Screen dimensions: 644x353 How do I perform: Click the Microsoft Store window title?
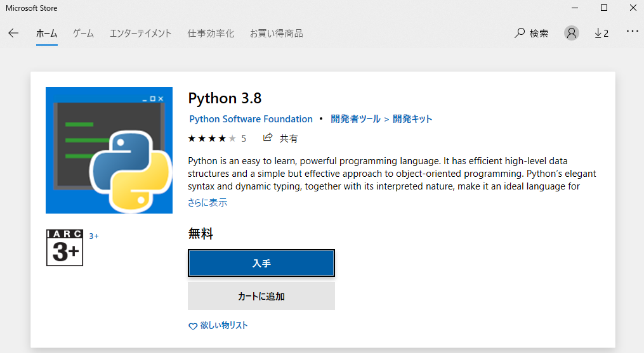[x=32, y=8]
